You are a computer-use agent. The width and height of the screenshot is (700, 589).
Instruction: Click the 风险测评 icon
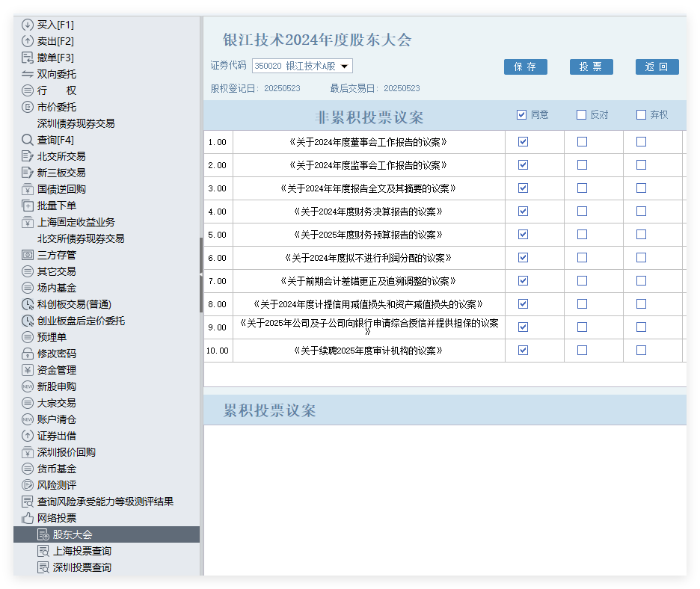click(28, 485)
